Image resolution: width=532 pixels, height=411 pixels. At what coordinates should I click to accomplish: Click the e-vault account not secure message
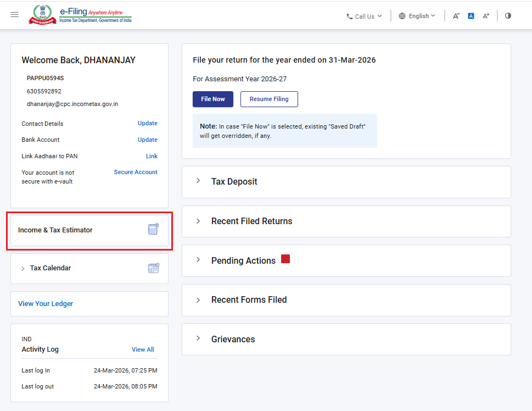click(x=48, y=177)
